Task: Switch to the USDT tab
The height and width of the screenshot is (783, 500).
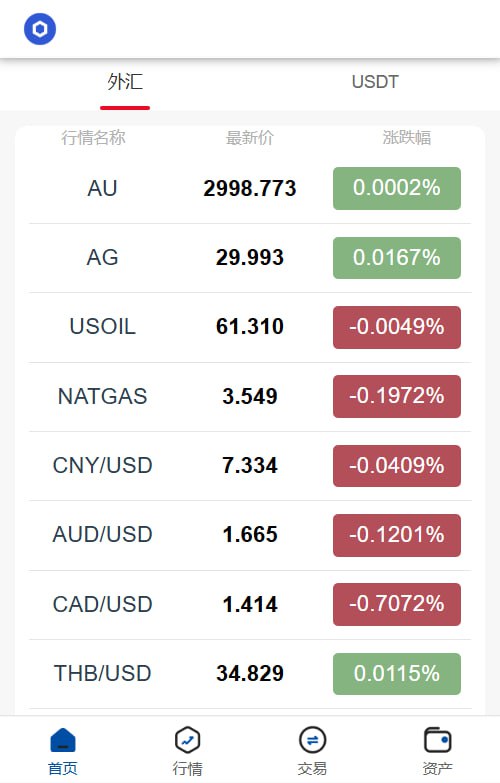Action: click(x=375, y=82)
